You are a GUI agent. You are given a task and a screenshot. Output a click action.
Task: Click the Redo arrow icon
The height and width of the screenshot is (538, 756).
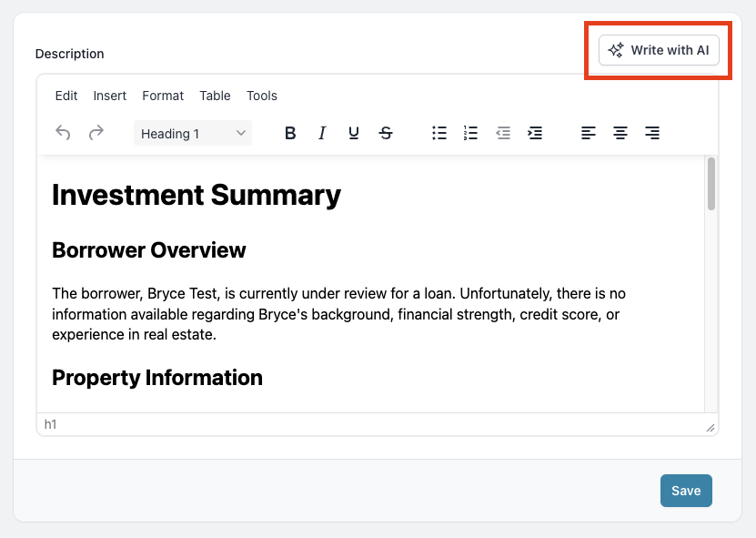(96, 133)
